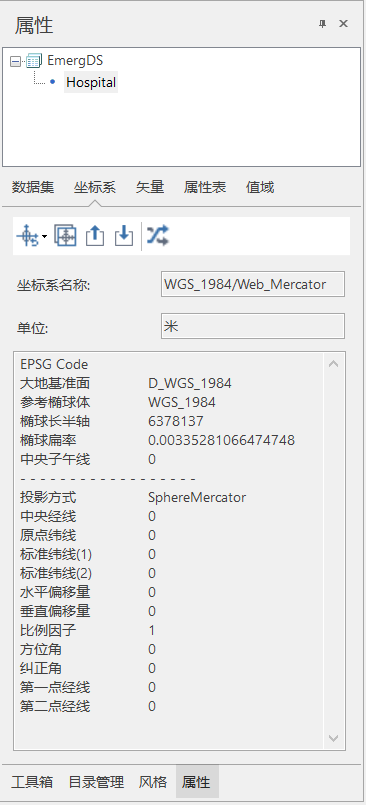366x805 pixels.
Task: Close the 属性 panel
Action: (344, 24)
